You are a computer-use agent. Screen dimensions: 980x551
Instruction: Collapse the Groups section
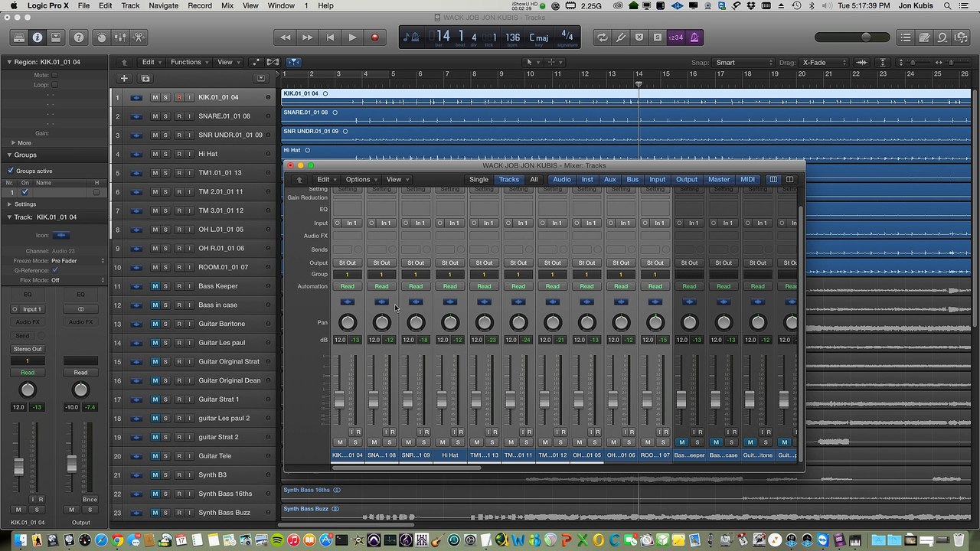[9, 155]
